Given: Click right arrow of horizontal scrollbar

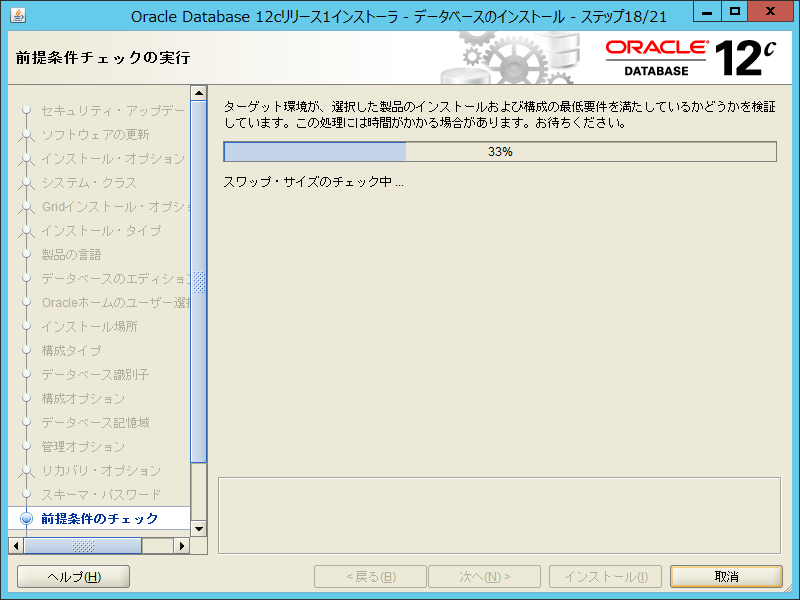Looking at the screenshot, I should (181, 546).
